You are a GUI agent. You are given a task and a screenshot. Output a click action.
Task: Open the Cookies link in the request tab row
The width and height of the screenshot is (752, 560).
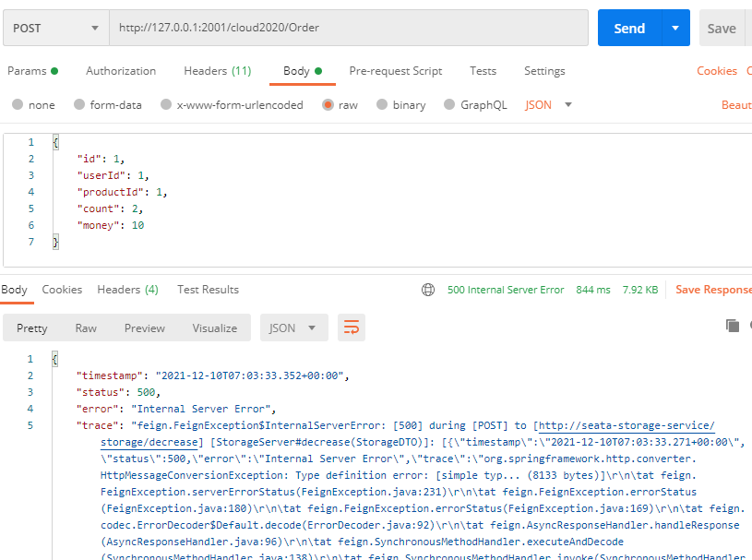pos(717,71)
